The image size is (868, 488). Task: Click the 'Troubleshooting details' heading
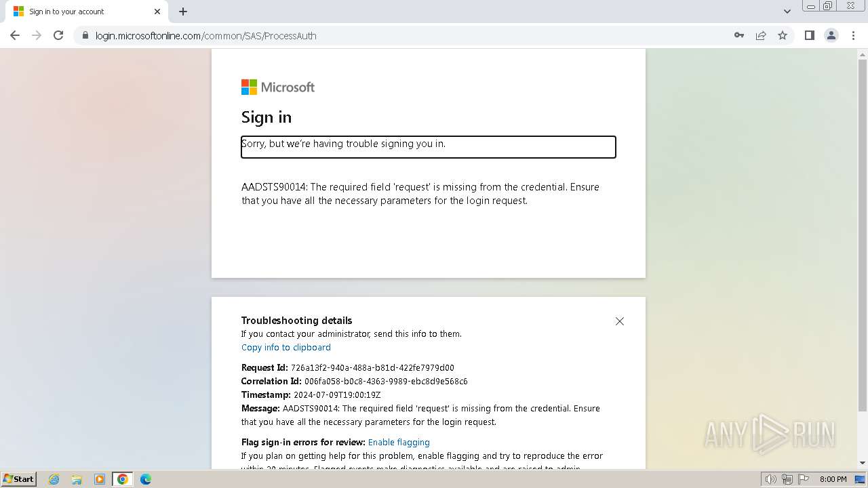point(297,320)
